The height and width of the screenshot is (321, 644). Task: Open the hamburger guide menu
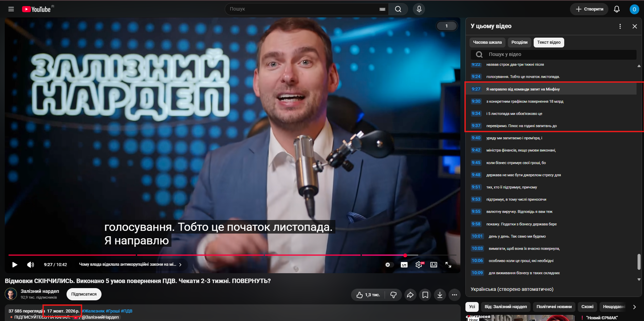[11, 9]
